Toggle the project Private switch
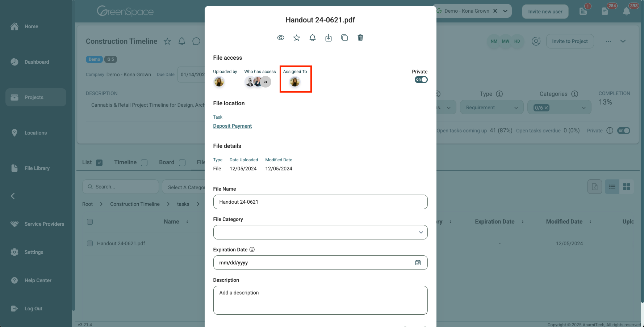Screen dimensions: 644x327 (x=624, y=131)
